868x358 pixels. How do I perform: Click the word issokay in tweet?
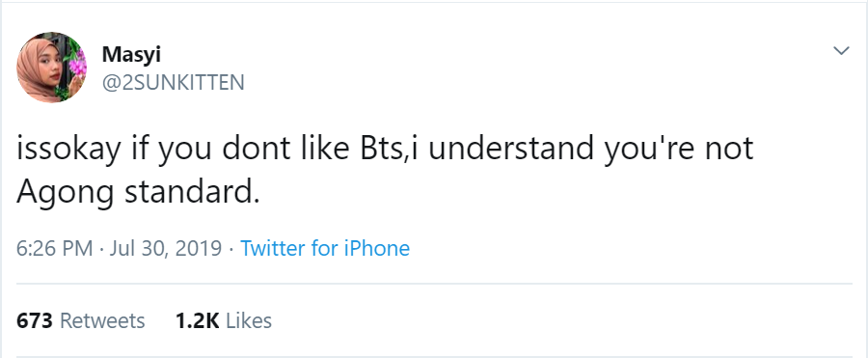pyautogui.click(x=68, y=150)
